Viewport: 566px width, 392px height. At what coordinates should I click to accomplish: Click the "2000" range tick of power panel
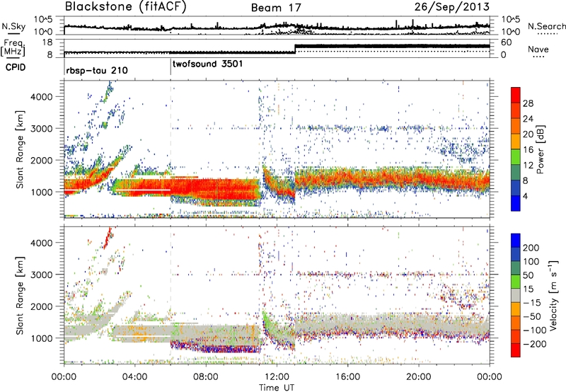click(x=41, y=160)
